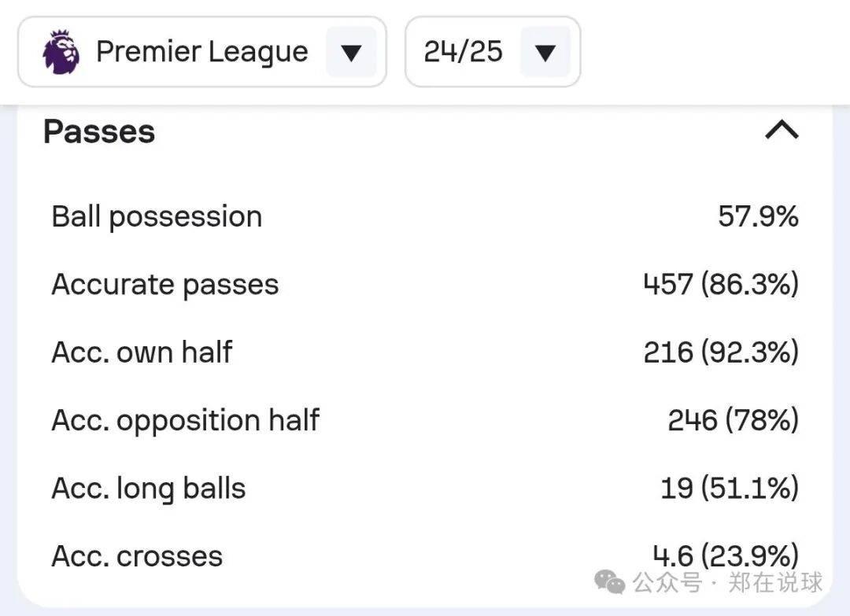Click the 19 (51.1%) long balls value

click(729, 488)
